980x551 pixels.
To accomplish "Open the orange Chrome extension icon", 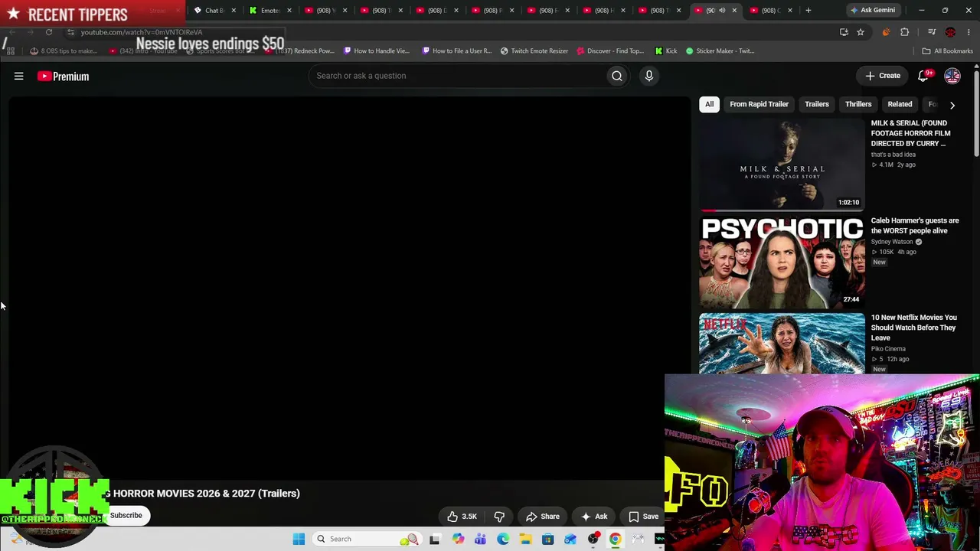I will coord(886,32).
